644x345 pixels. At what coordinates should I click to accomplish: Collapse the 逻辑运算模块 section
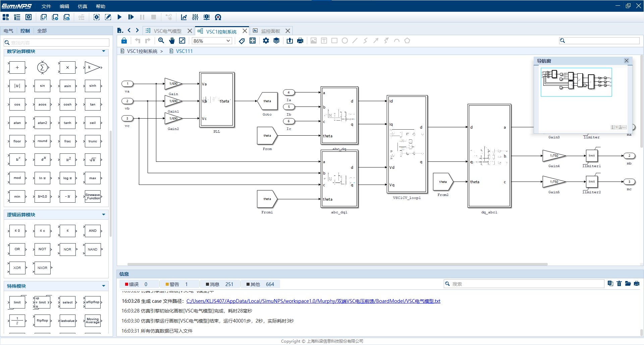coord(104,215)
